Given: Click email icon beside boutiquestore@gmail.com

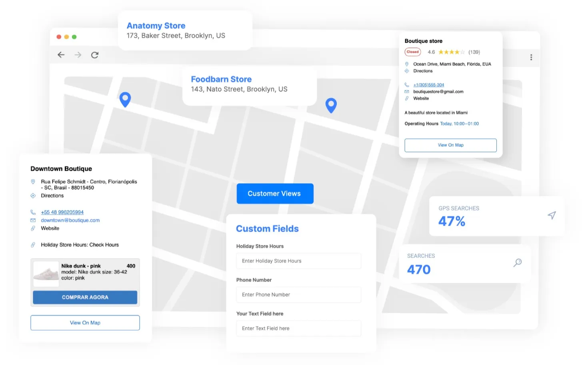Looking at the screenshot, I should pyautogui.click(x=407, y=92).
